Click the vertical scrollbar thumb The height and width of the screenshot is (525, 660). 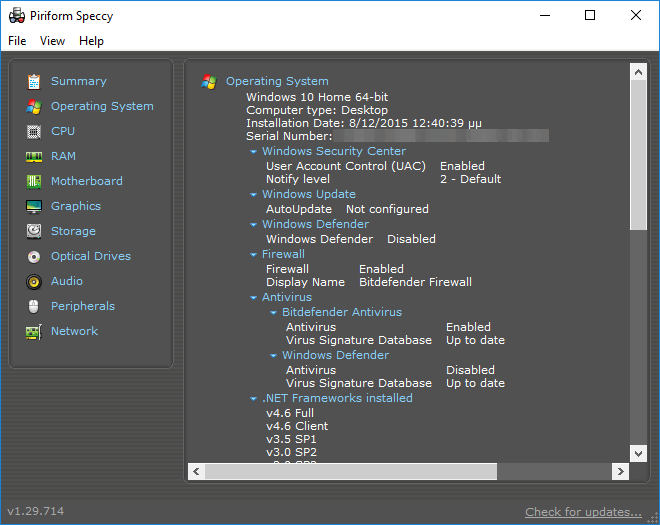pos(638,155)
